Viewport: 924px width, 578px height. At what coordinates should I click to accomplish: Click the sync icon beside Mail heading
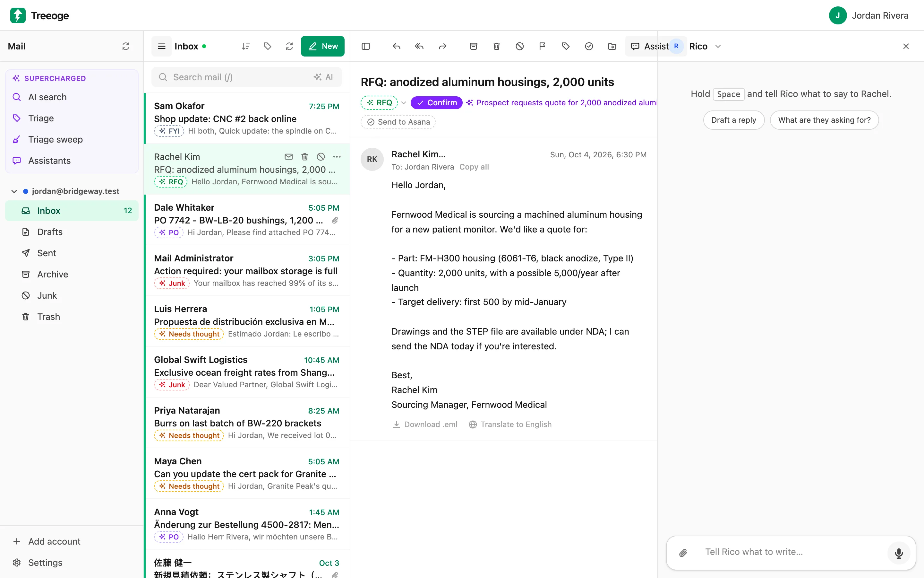(126, 46)
